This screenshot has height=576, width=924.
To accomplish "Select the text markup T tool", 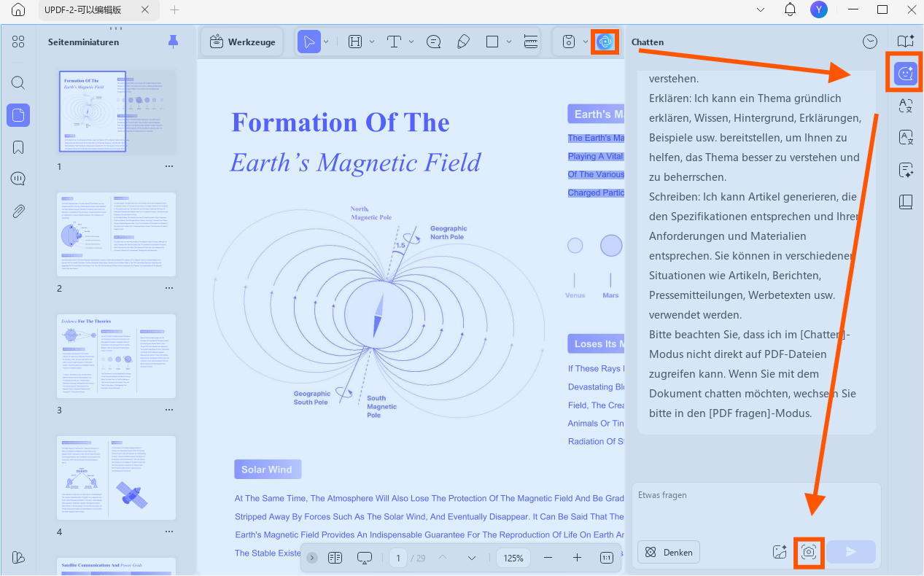I will tap(395, 42).
